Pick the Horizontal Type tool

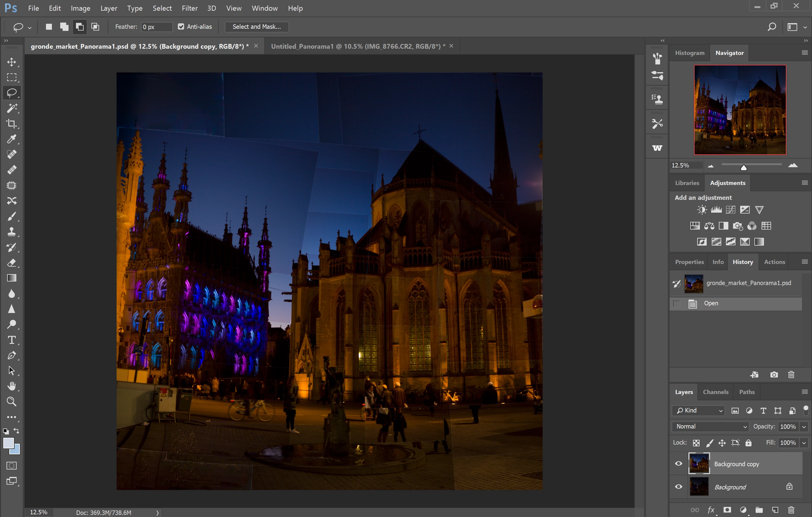pos(12,340)
